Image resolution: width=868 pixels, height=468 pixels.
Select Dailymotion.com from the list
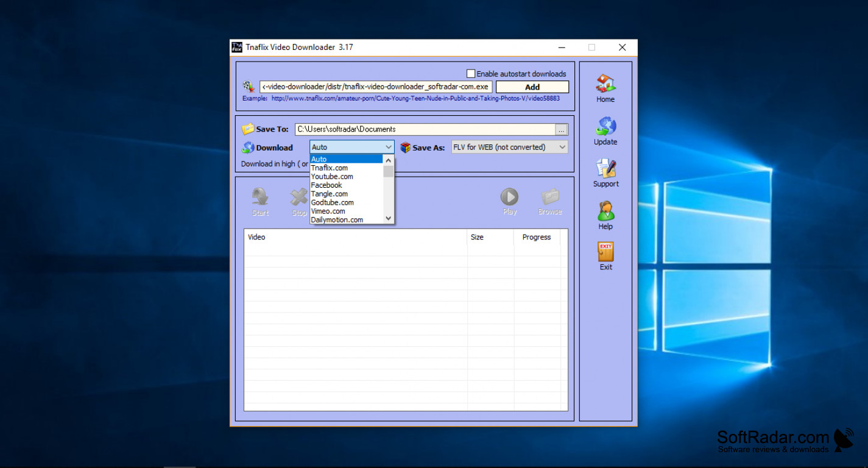[347, 219]
